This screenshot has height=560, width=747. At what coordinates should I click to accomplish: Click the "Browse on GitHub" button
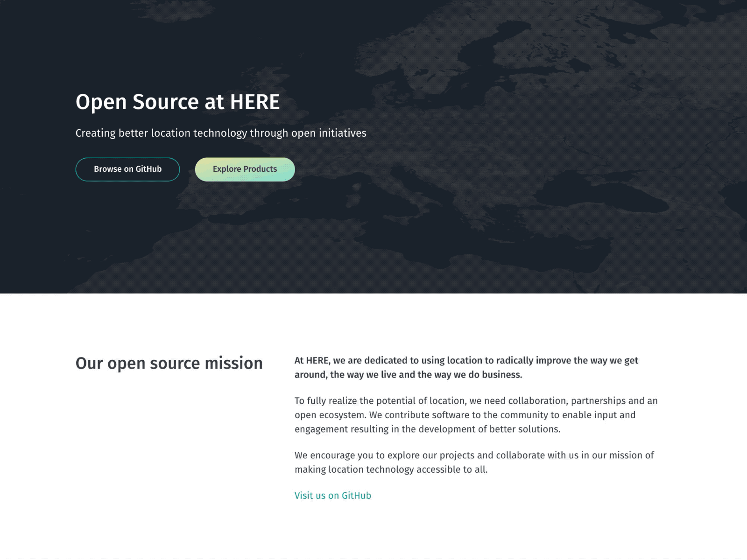coord(127,169)
